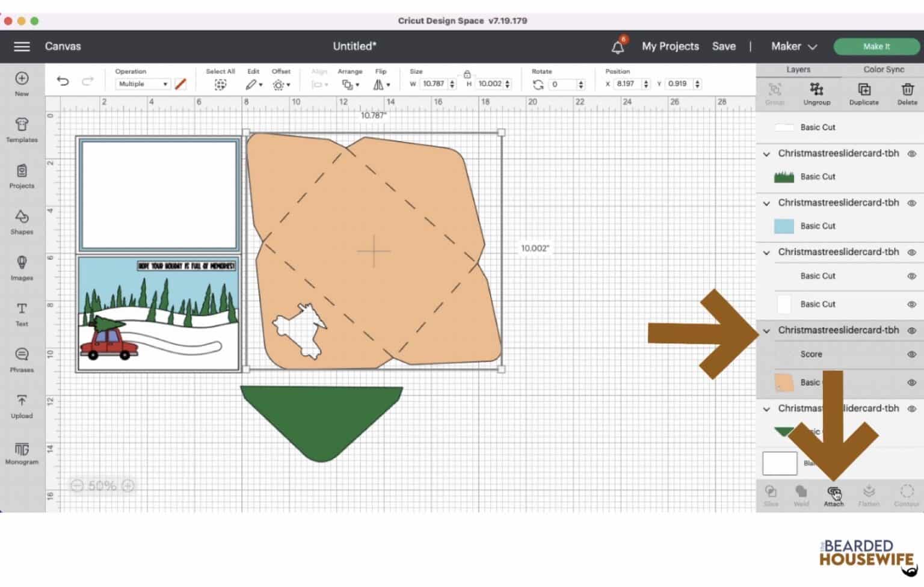
Task: Open the Maker machine dropdown
Action: pyautogui.click(x=794, y=47)
